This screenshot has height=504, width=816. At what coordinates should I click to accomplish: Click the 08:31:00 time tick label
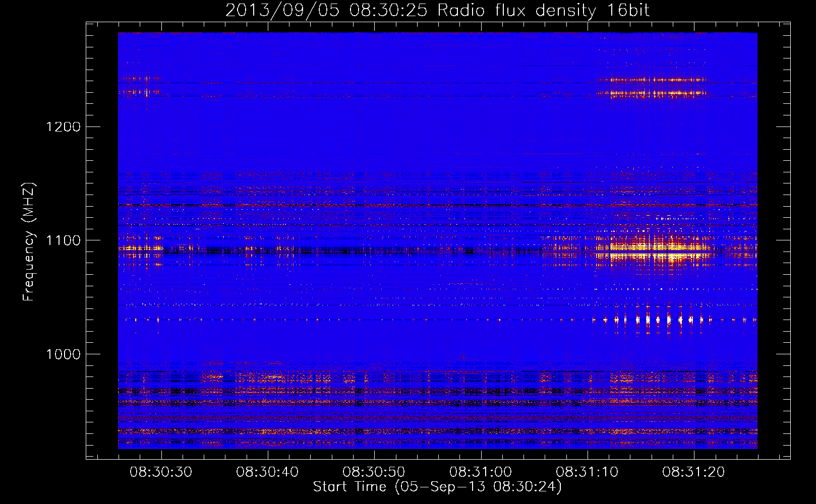(x=481, y=472)
